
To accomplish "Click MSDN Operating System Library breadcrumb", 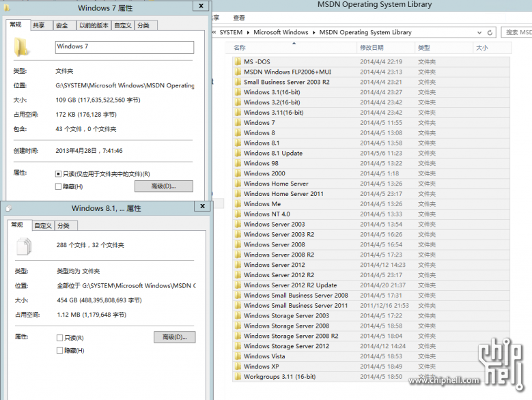I will click(365, 33).
